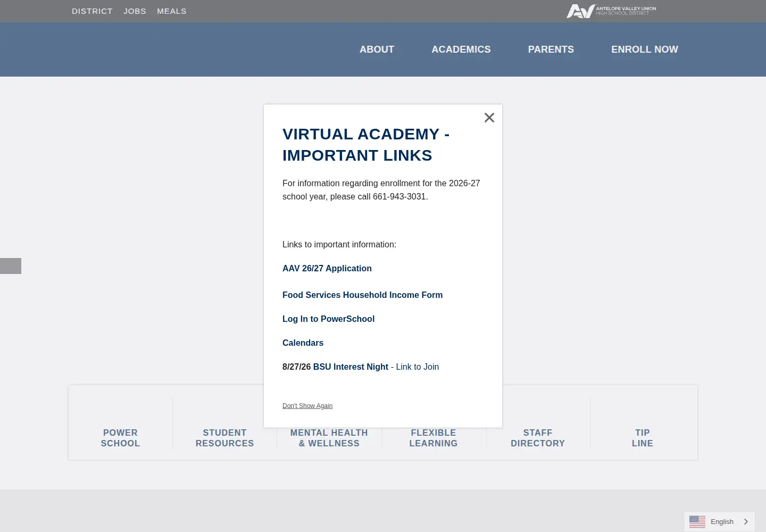The height and width of the screenshot is (532, 766).
Task: Open the Flexible Learning quick link
Action: coord(434,438)
